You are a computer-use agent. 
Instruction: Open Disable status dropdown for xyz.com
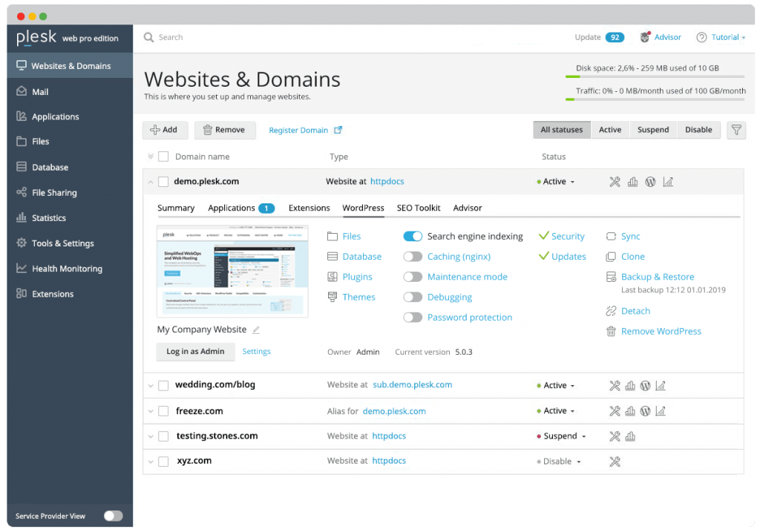(x=559, y=462)
